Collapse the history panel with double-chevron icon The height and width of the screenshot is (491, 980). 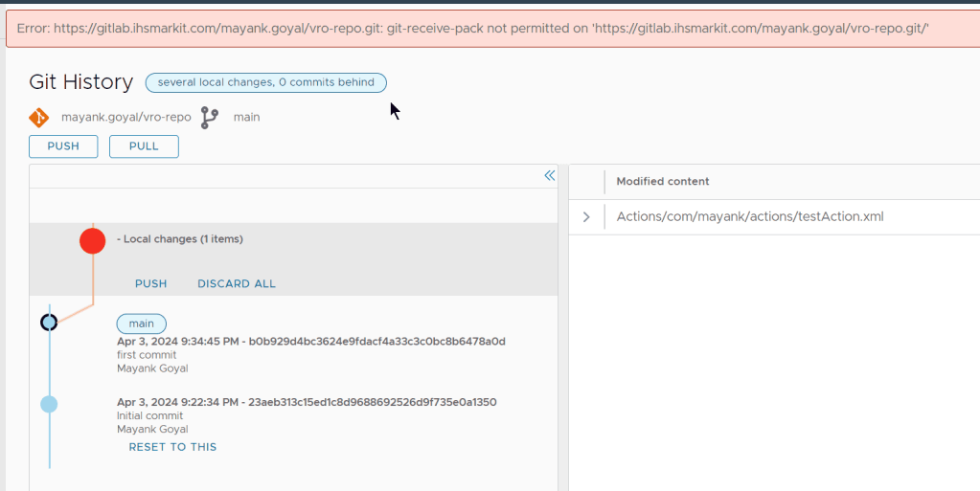coord(549,175)
